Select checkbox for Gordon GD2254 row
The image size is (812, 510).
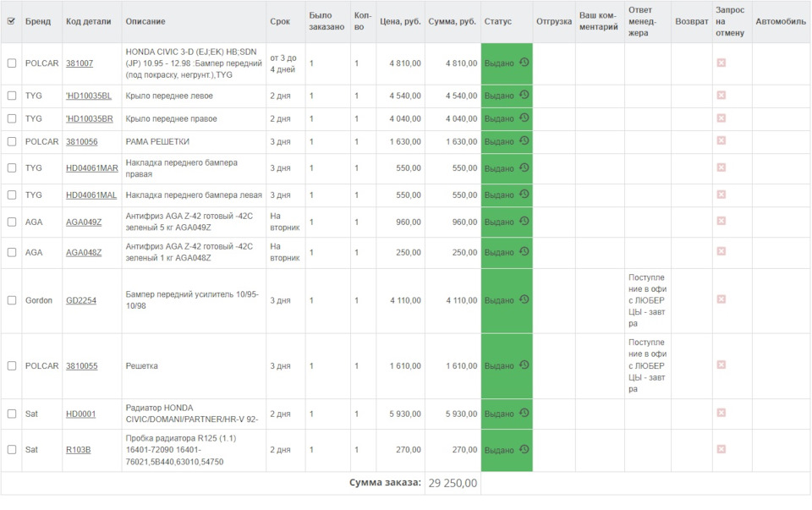tap(11, 300)
